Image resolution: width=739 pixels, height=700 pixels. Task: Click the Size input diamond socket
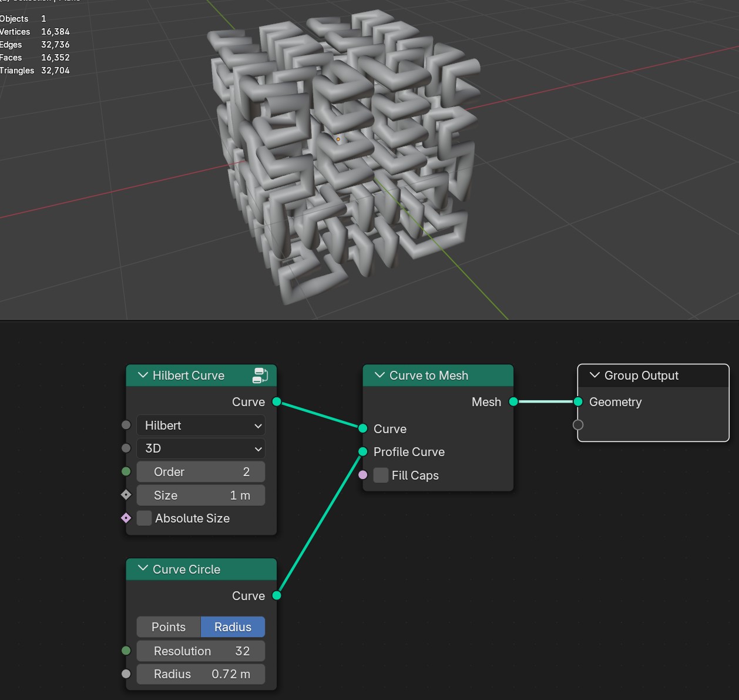click(126, 495)
